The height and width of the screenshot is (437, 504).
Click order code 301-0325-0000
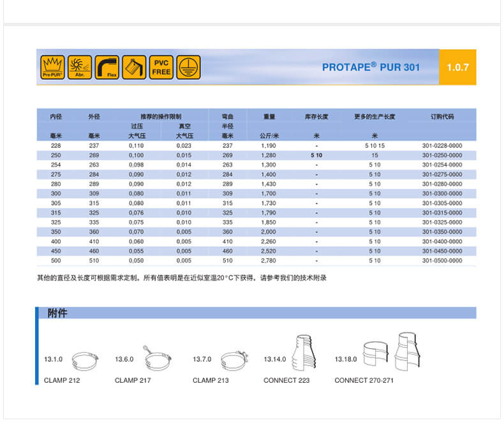tap(442, 223)
